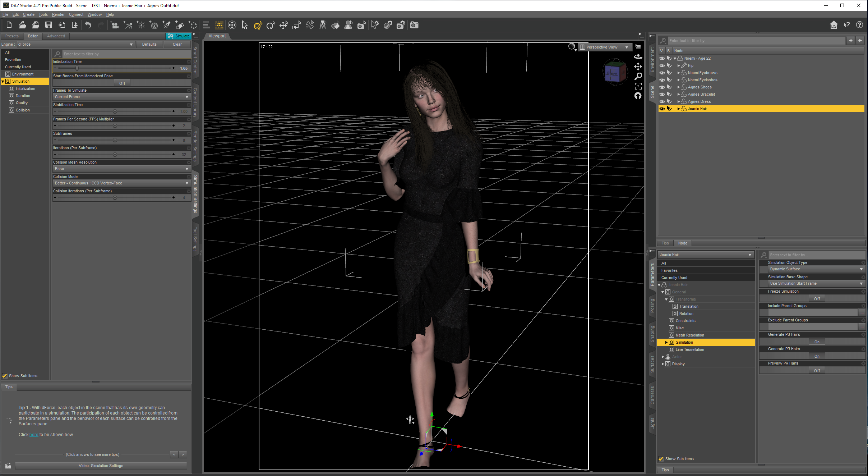Hide Agnes Dress with its eye icon

click(662, 101)
